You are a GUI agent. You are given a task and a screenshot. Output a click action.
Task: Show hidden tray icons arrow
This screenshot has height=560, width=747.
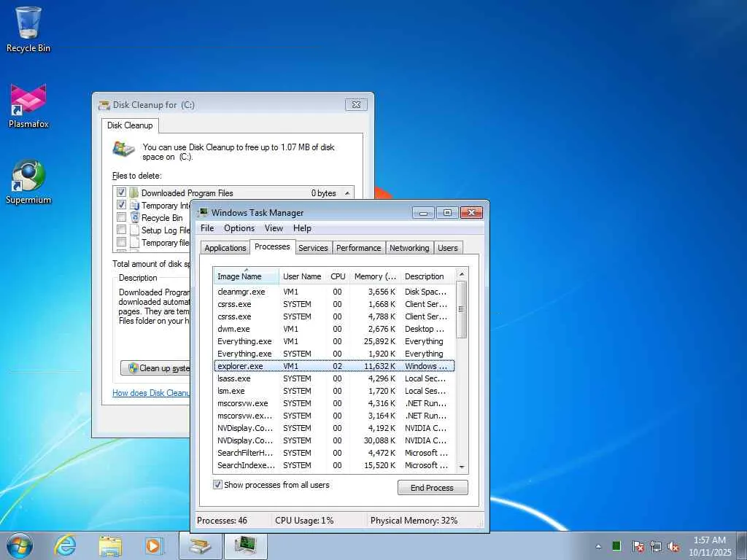tap(598, 546)
